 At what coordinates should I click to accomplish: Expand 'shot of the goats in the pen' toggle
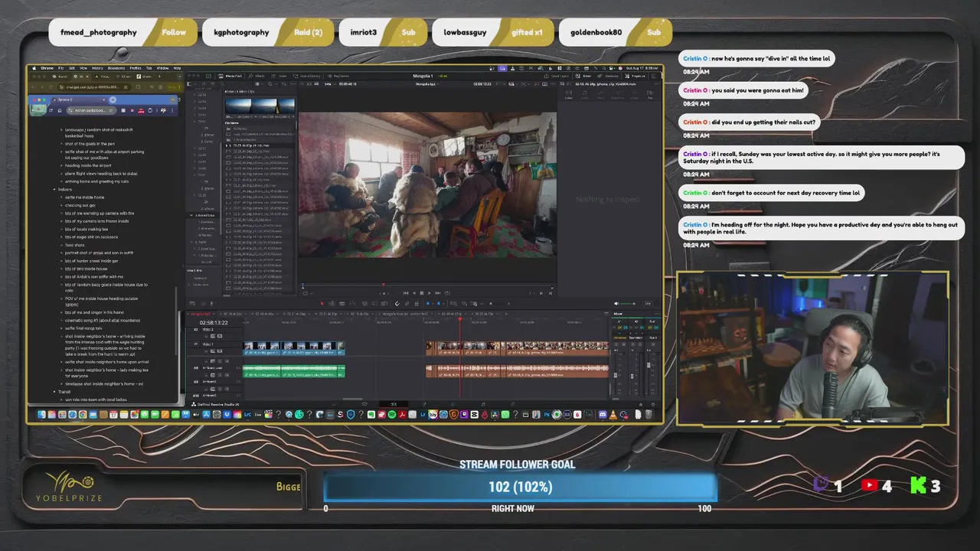point(61,143)
